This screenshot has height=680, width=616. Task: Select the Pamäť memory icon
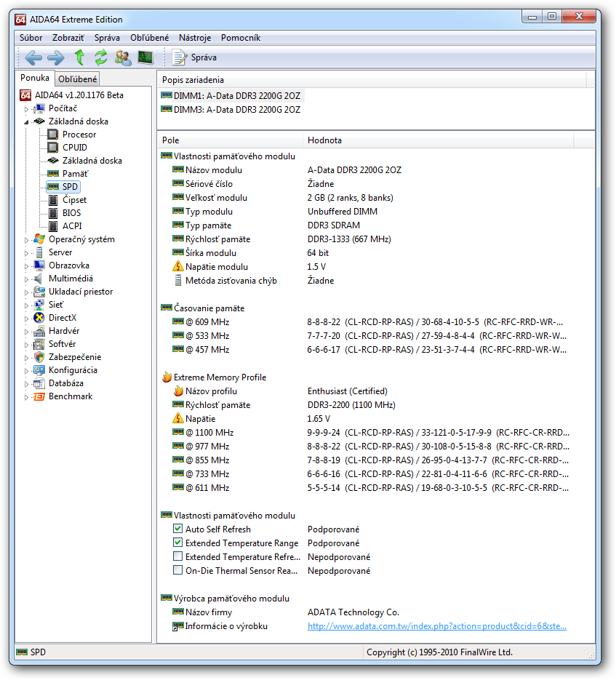tap(53, 174)
